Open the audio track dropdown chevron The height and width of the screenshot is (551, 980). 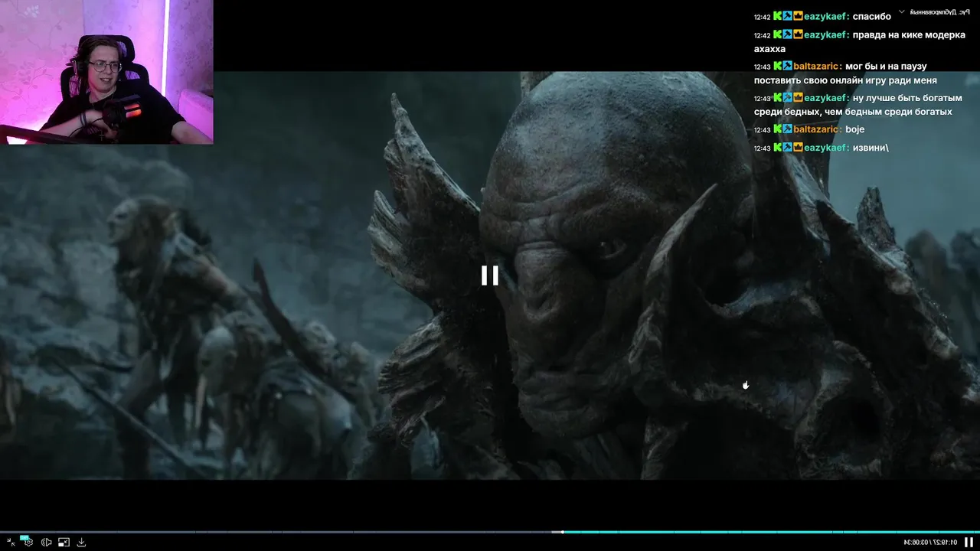point(902,11)
